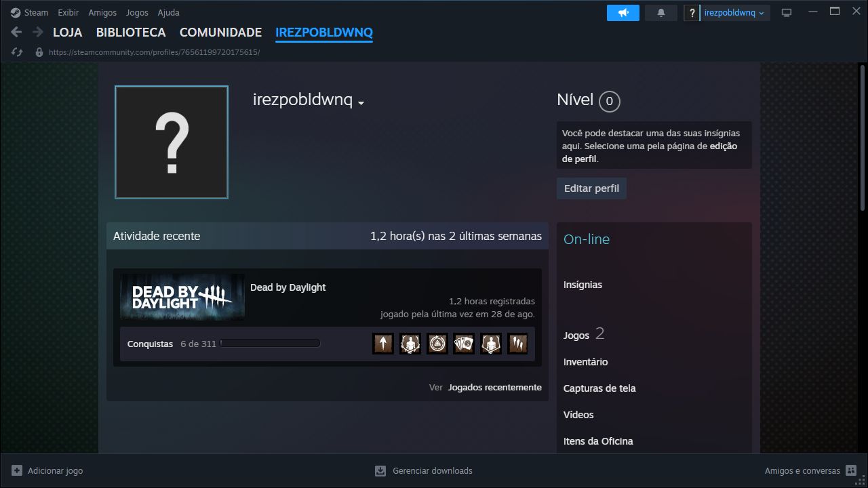This screenshot has height=488, width=868.
Task: Click the Nível 0 level badge
Action: 610,102
